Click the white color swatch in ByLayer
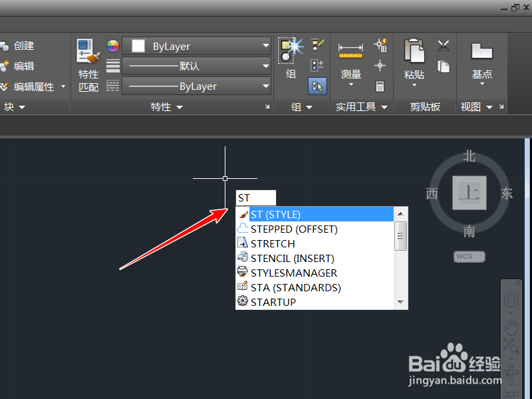The image size is (532, 399). [x=138, y=46]
